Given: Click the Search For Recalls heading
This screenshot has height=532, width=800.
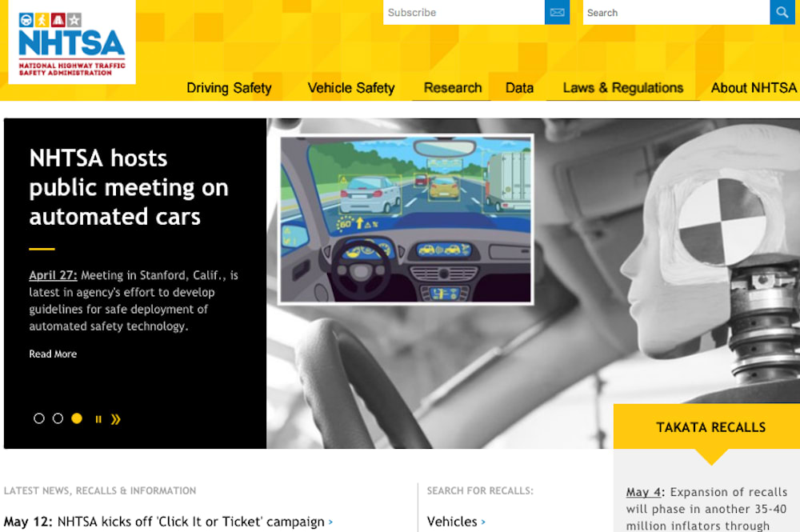Looking at the screenshot, I should 480,490.
